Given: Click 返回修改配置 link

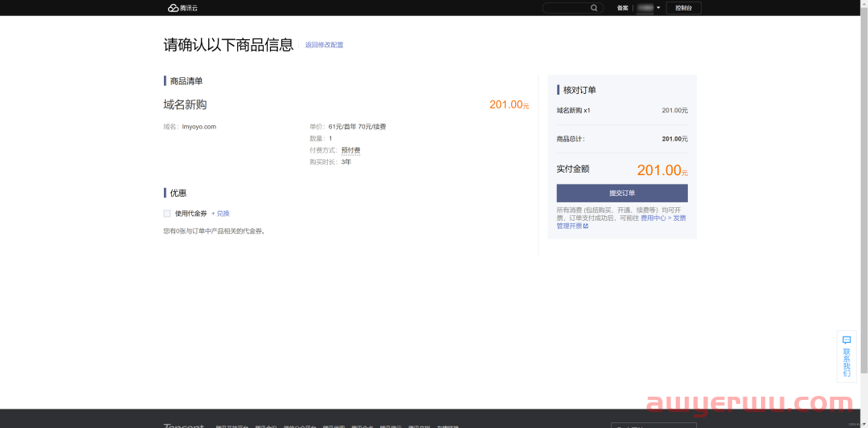Looking at the screenshot, I should (x=325, y=45).
